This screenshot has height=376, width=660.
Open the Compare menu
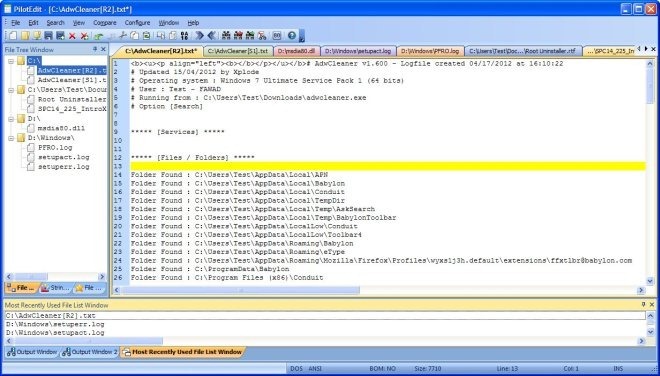[105, 23]
